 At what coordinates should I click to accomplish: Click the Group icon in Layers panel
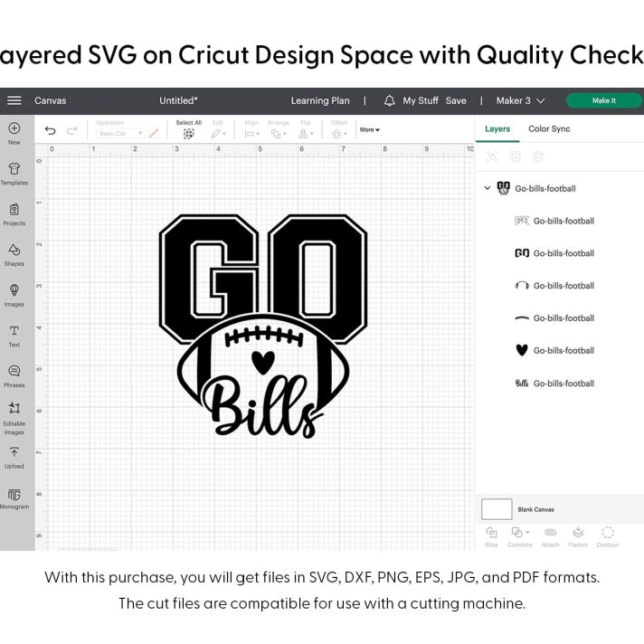tap(492, 156)
